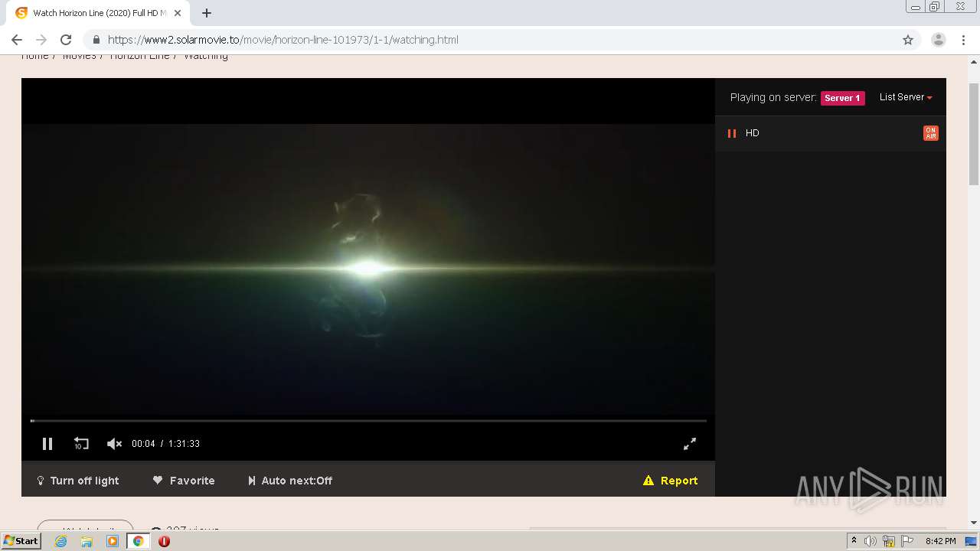Select the Watch Horizon Line tab

98,13
